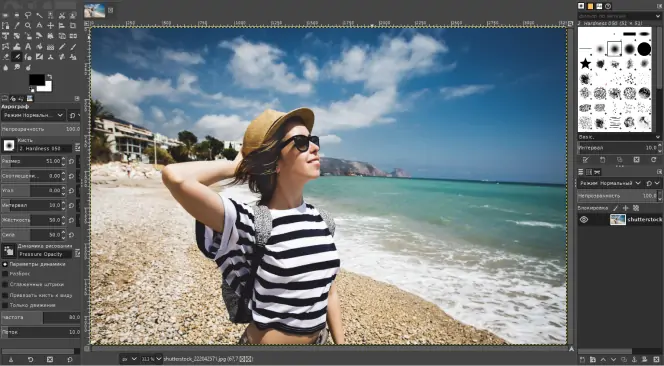
Task: Select the Eraser tool
Action: point(5,57)
